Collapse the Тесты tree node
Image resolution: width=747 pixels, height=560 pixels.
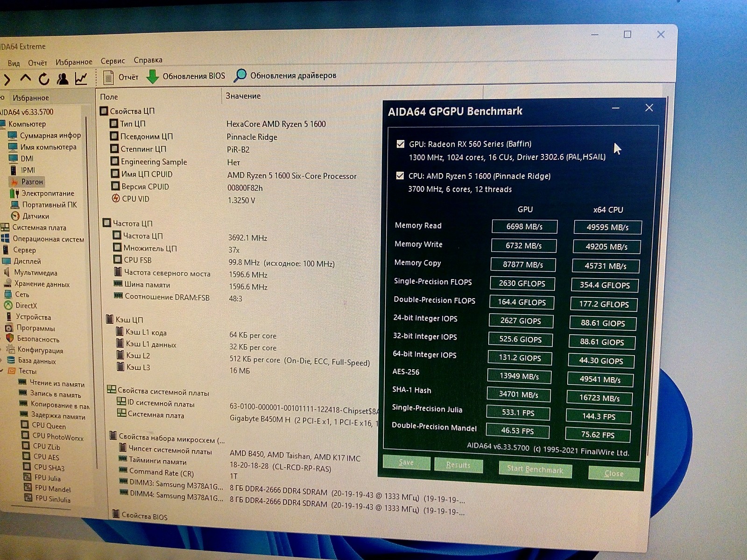tap(2, 371)
